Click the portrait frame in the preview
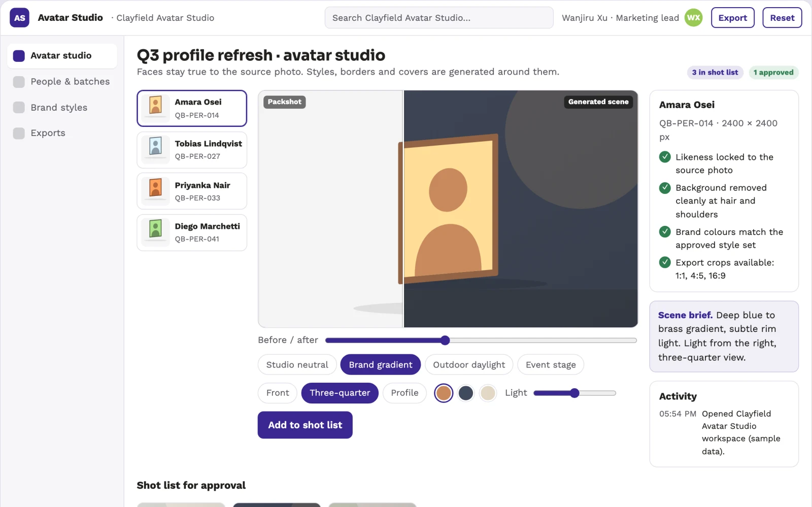The image size is (812, 507). [x=449, y=209]
